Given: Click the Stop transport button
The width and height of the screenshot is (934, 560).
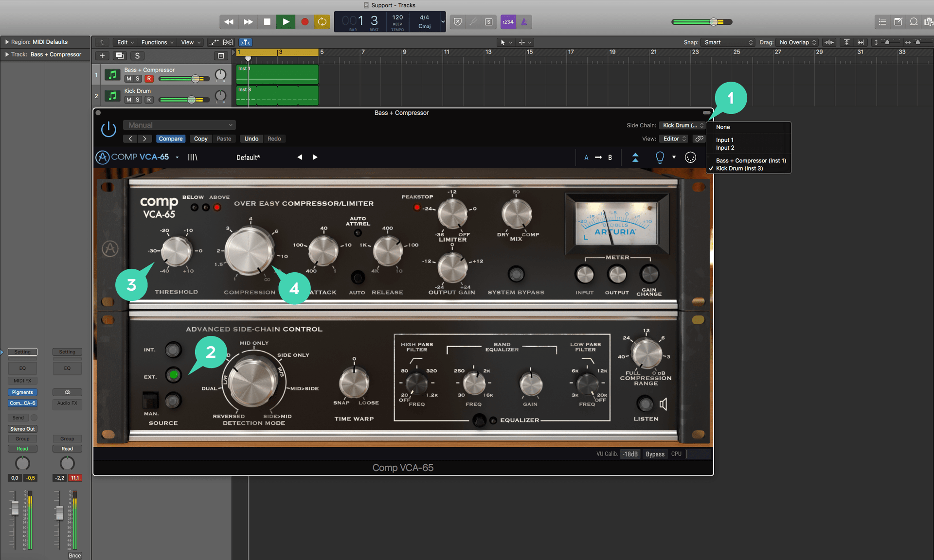Looking at the screenshot, I should click(267, 22).
